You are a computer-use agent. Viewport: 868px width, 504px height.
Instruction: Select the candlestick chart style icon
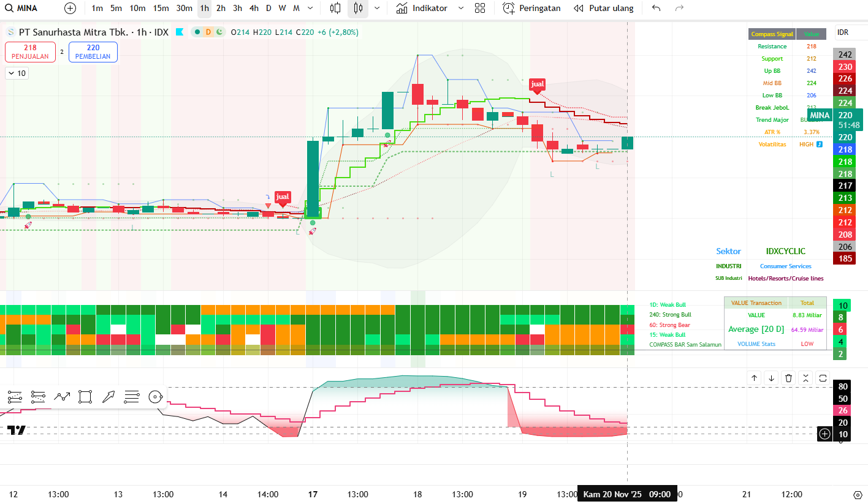[358, 8]
